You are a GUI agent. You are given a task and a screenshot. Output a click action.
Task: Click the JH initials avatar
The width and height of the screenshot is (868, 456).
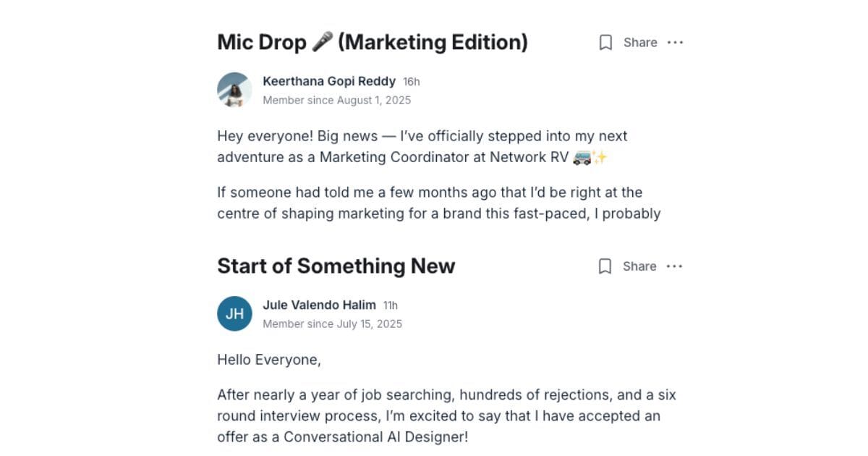coord(234,313)
